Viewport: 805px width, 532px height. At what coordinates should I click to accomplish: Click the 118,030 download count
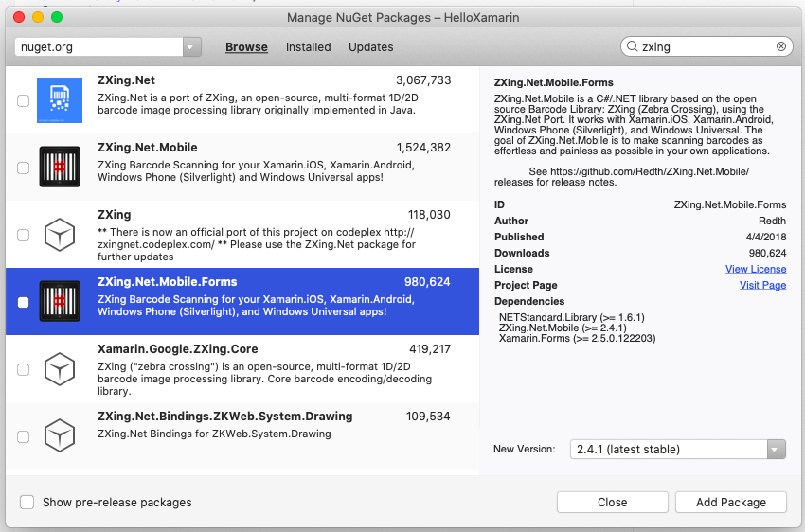coord(429,215)
